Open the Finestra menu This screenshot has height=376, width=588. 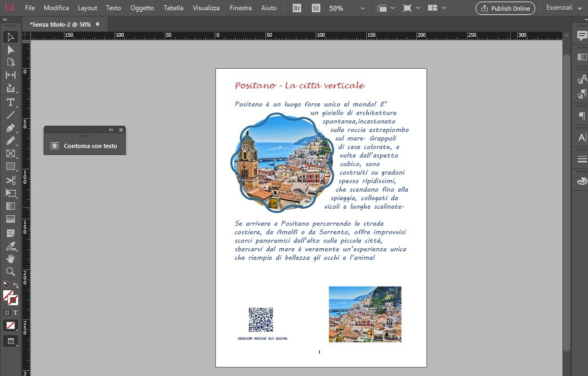[240, 8]
